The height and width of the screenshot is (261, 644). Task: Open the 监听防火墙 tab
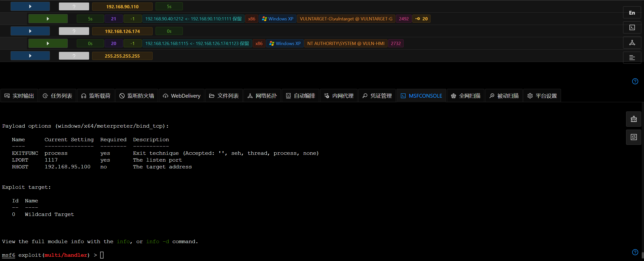click(x=137, y=96)
